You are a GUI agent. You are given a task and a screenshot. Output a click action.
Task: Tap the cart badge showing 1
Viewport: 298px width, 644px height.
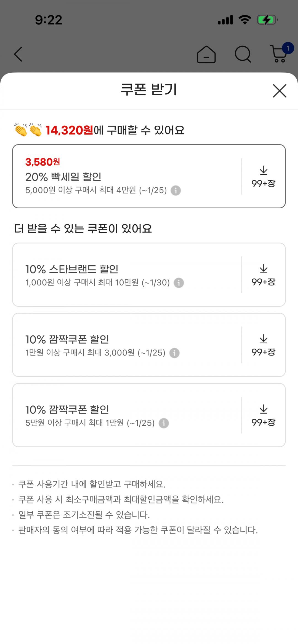coord(288,48)
